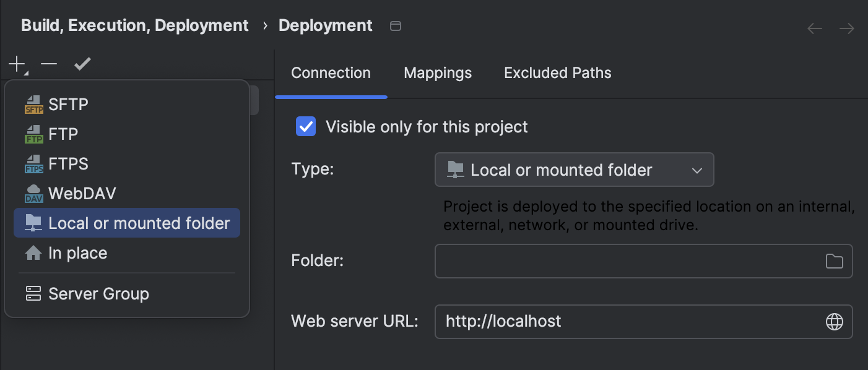Image resolution: width=868 pixels, height=370 pixels.
Task: Click the checkmark Use as default icon
Action: 82,63
